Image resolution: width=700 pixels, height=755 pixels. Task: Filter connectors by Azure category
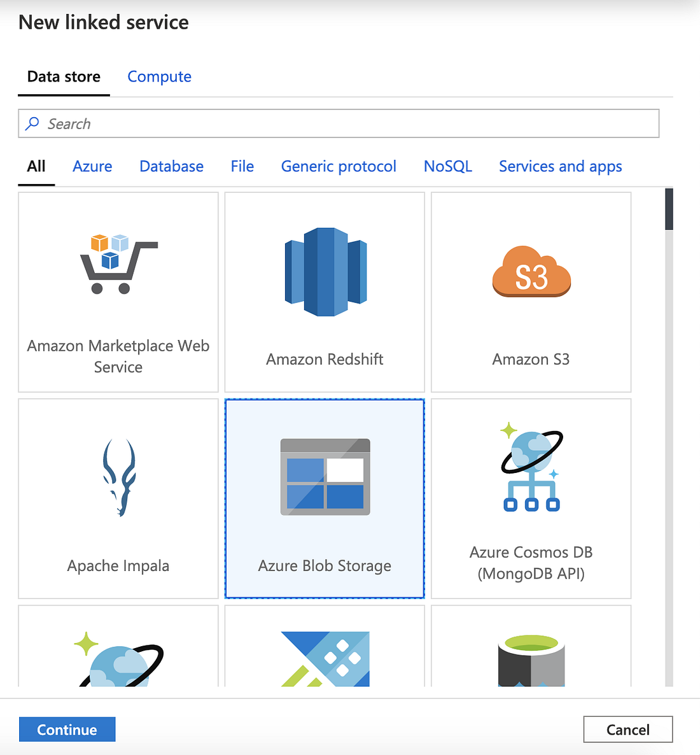click(92, 166)
